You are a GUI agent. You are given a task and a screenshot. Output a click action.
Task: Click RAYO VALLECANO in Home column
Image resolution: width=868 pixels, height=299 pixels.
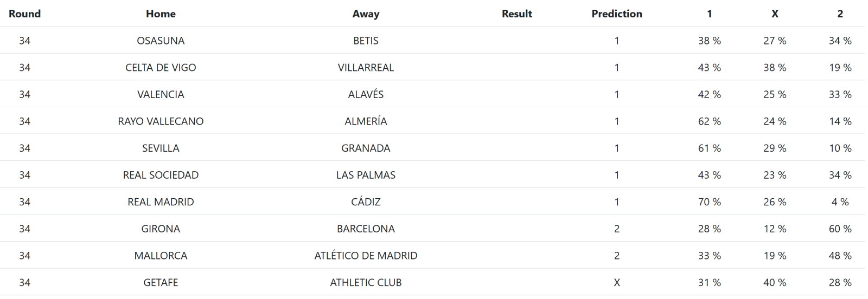(x=161, y=121)
